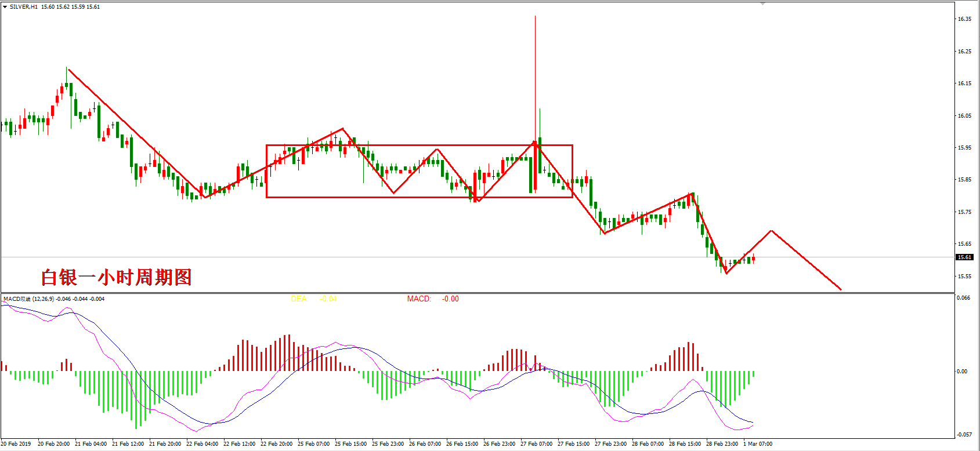Select the projected red trendline peak at right
The height and width of the screenshot is (451, 980).
771,231
